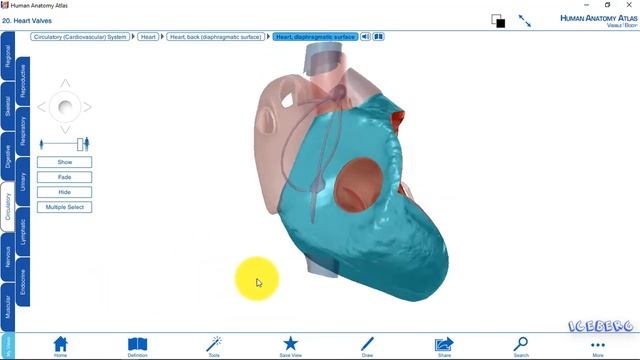
Task: Restore the application window size
Action: (607, 5)
